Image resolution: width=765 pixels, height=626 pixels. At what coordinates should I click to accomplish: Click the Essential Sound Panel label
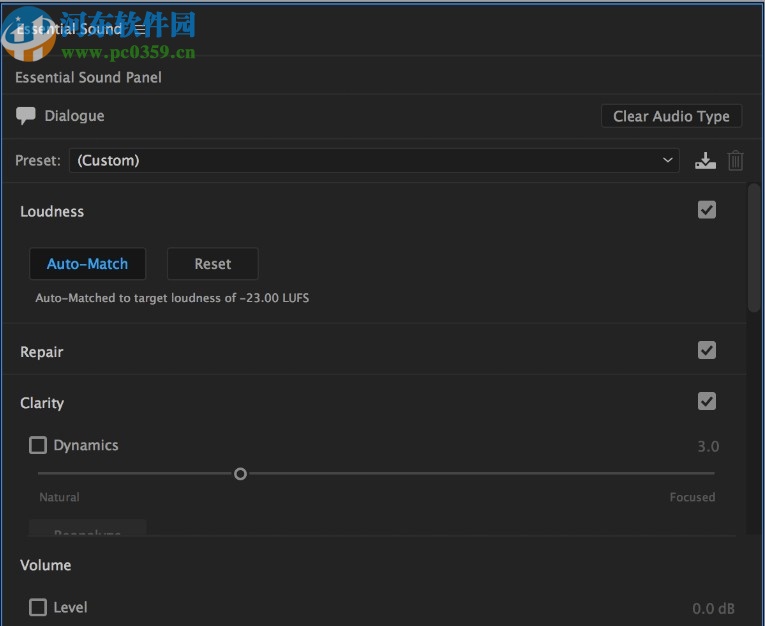tap(88, 77)
